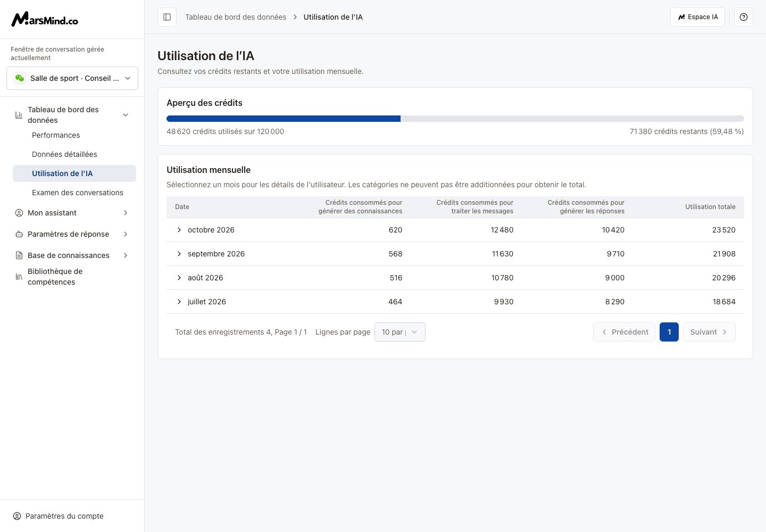Click the library icon for Bibliothèque de compétences
766x532 pixels.
[x=19, y=277]
